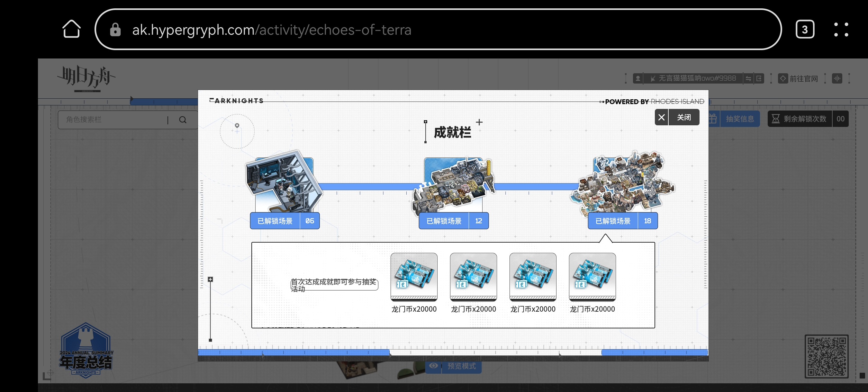The image size is (868, 392).
Task: Close the 成就栏 dialog with 关闭 button
Action: tap(677, 117)
